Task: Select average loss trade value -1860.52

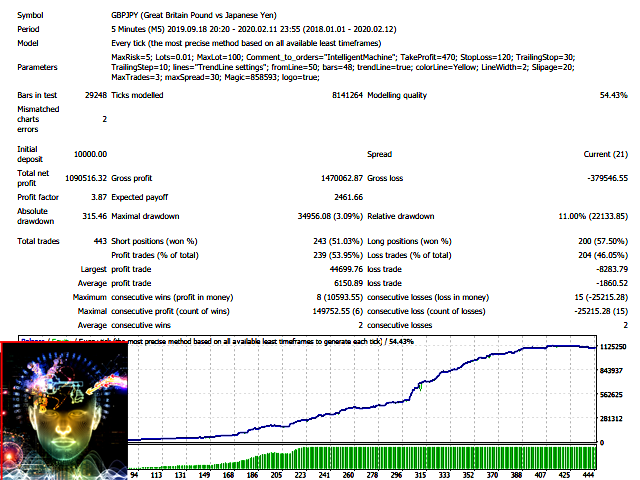Action: (x=612, y=283)
